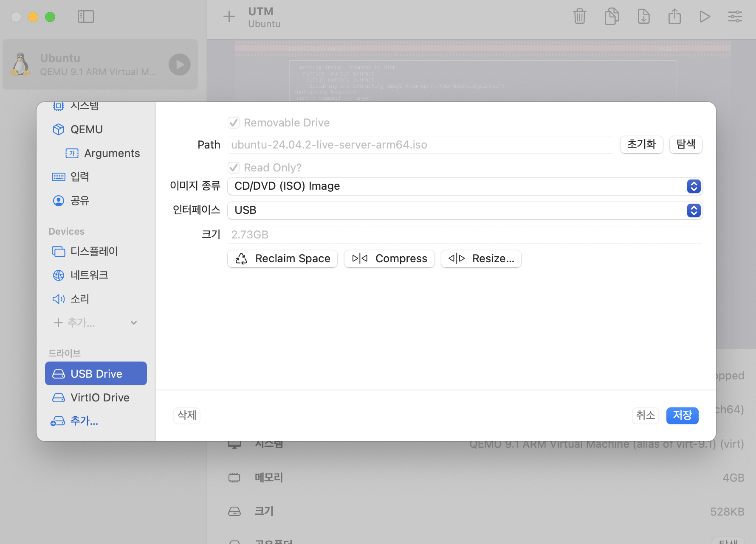
Task: Click the Path field with ubuntu iso
Action: click(x=420, y=145)
